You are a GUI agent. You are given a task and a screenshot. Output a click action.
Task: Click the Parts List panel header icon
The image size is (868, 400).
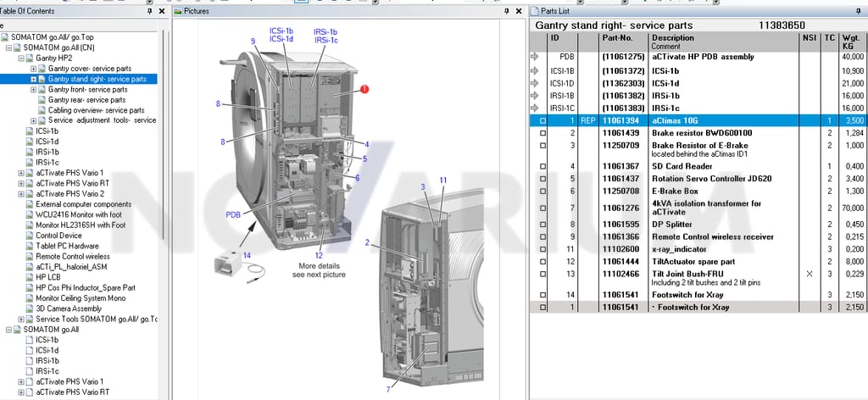[x=535, y=11]
